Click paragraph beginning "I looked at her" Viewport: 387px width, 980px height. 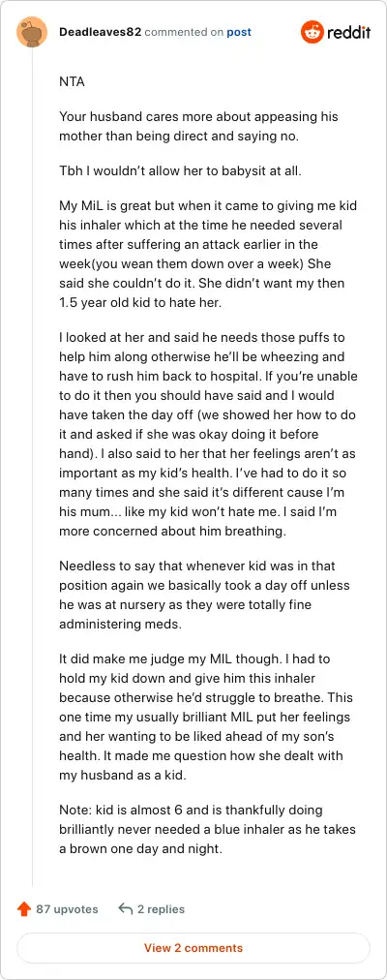(x=206, y=436)
